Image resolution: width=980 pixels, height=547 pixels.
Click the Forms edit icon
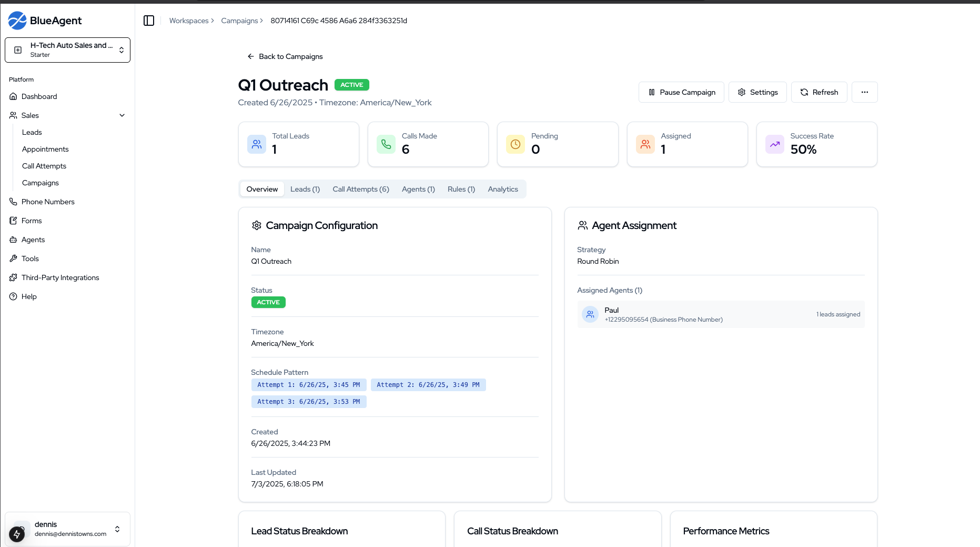[13, 221]
